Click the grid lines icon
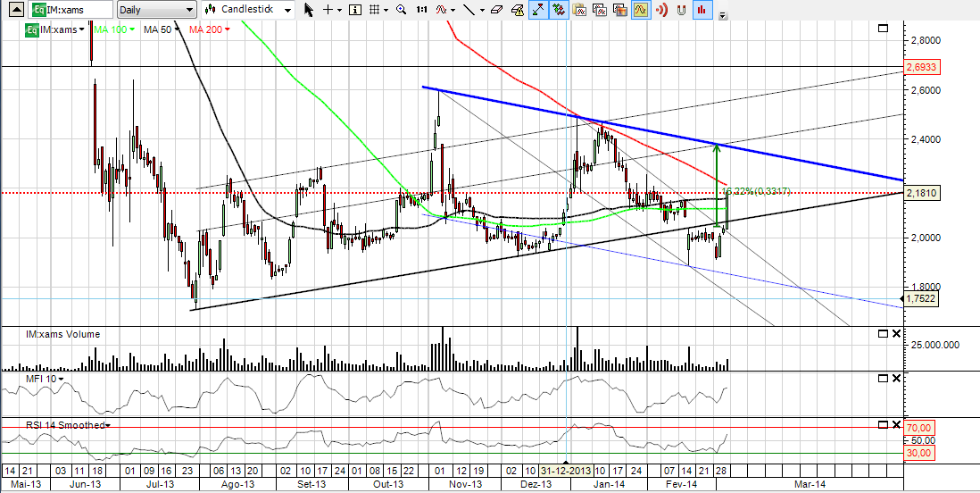 pyautogui.click(x=374, y=10)
